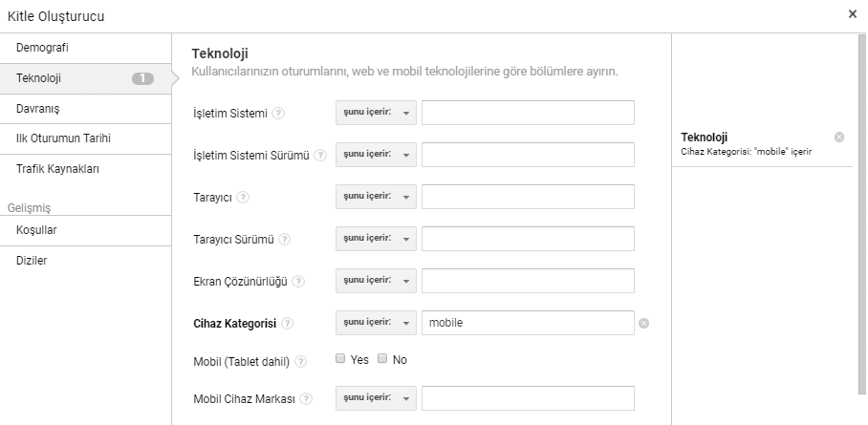This screenshot has width=868, height=425.
Task: Remove the Teknoloji summary filter on right
Action: pos(839,138)
